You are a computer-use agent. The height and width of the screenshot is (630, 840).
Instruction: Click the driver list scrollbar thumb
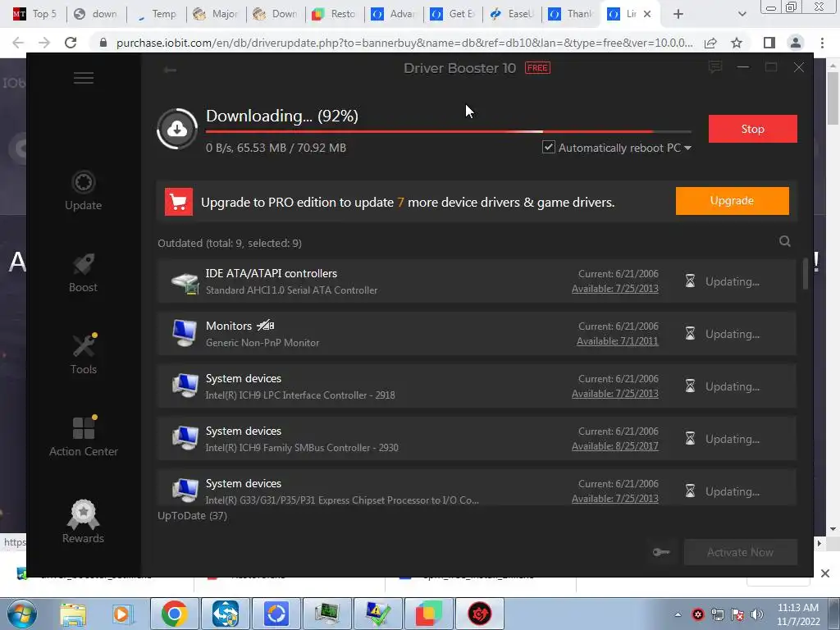806,274
